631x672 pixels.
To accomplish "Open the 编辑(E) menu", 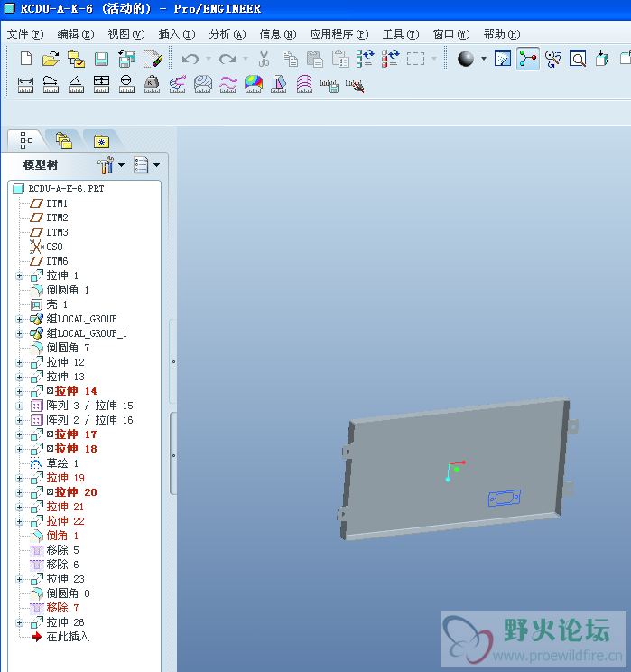I will [x=76, y=33].
